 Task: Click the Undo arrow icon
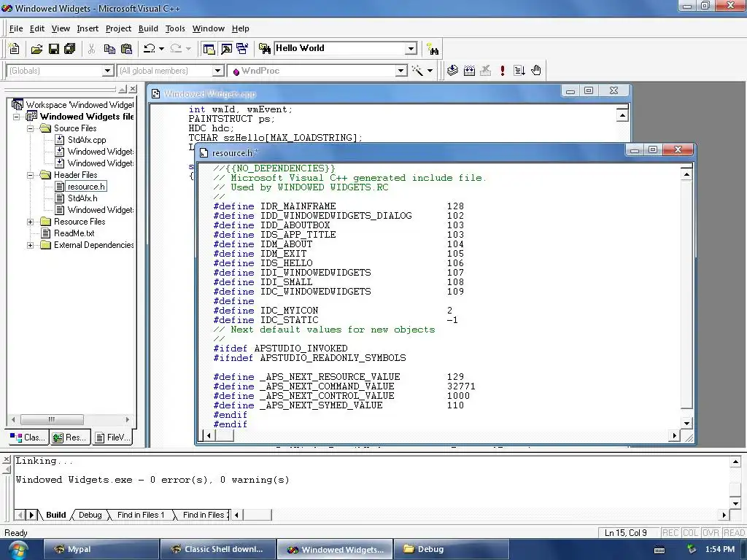(149, 49)
